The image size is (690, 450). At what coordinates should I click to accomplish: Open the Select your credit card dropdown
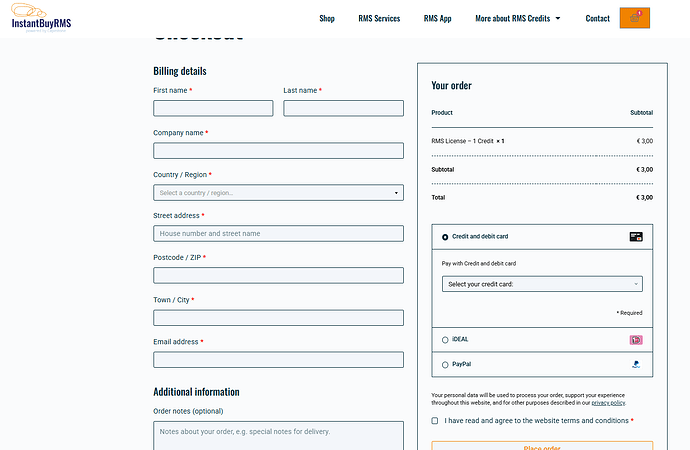click(542, 284)
